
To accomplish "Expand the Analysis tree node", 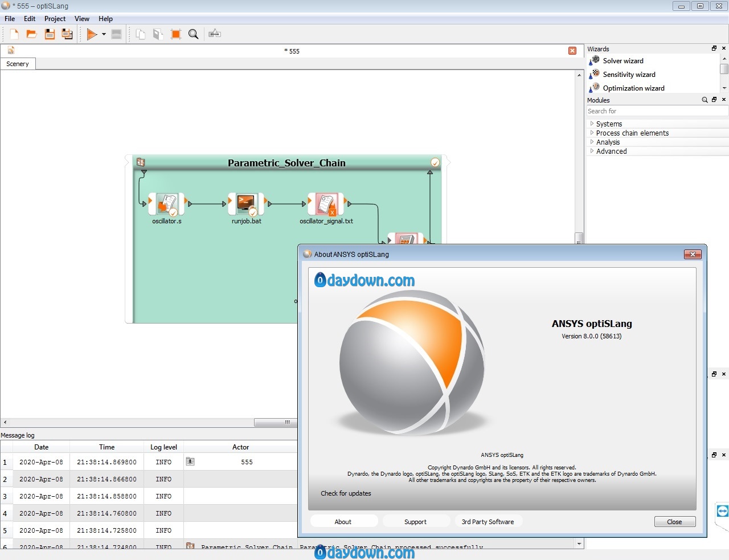I will (x=592, y=142).
